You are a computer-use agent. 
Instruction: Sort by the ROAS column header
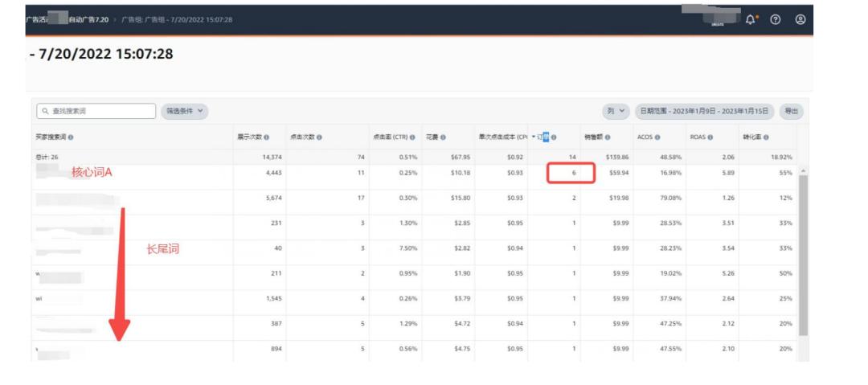click(x=698, y=137)
